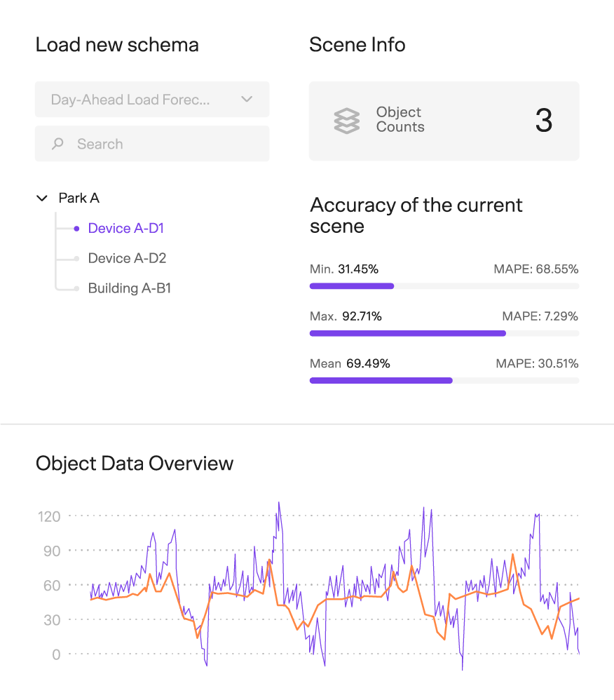Click the search magnifier icon
This screenshot has width=614, height=700.
click(x=57, y=144)
